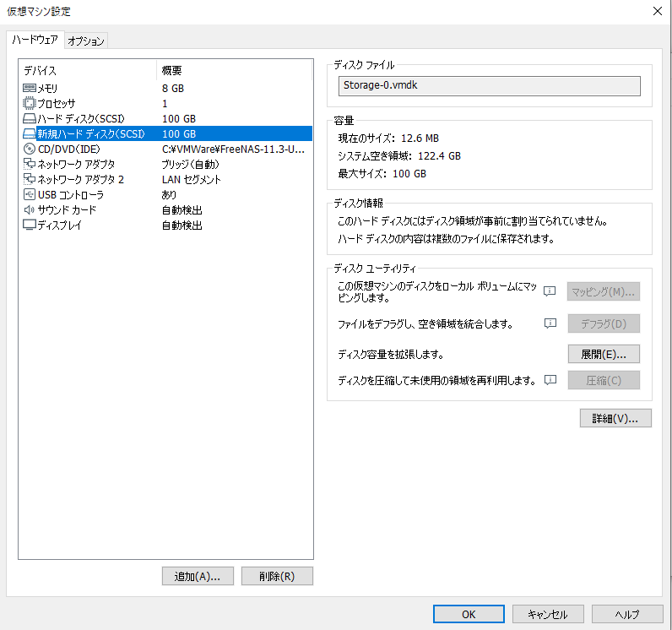This screenshot has width=672, height=630.
Task: Click the CD/DVD(IDE) disc icon
Action: click(30, 149)
